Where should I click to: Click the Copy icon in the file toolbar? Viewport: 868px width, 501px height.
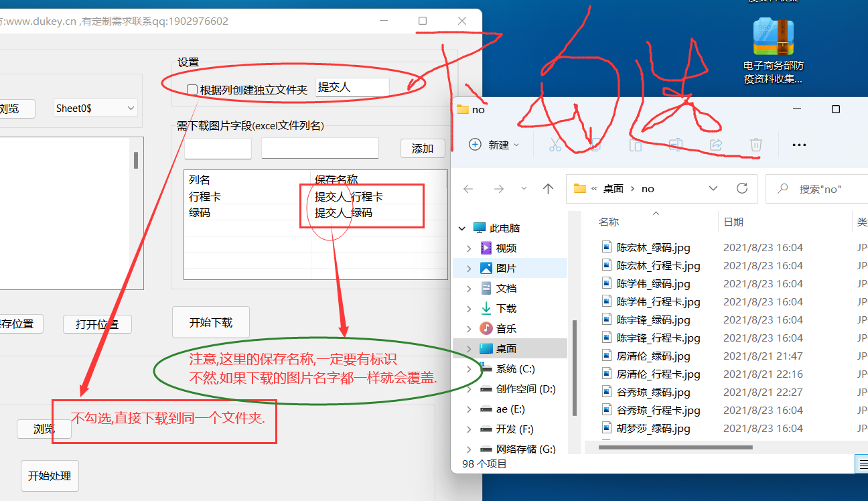click(595, 145)
